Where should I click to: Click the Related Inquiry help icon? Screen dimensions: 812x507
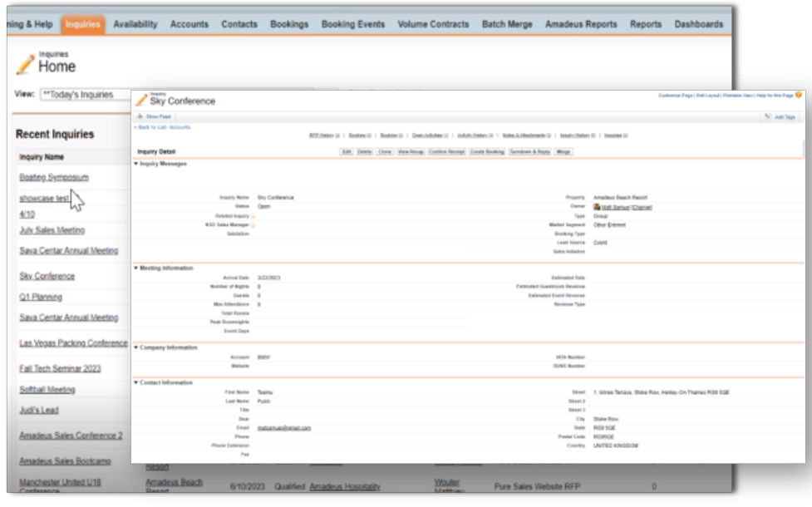pos(253,216)
